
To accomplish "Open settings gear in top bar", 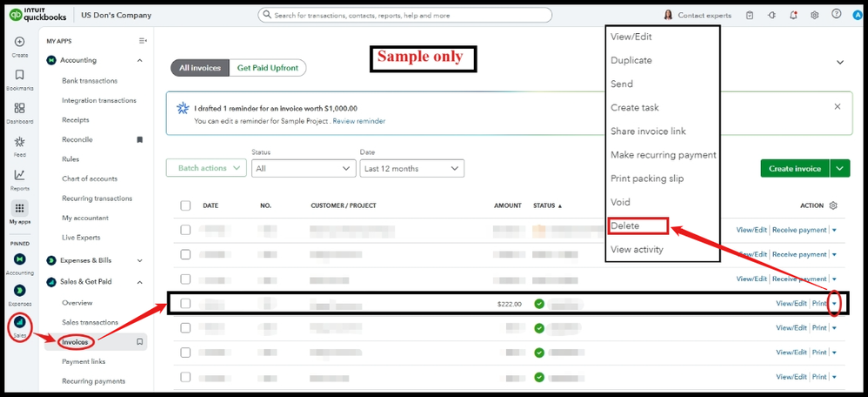I will [x=814, y=16].
